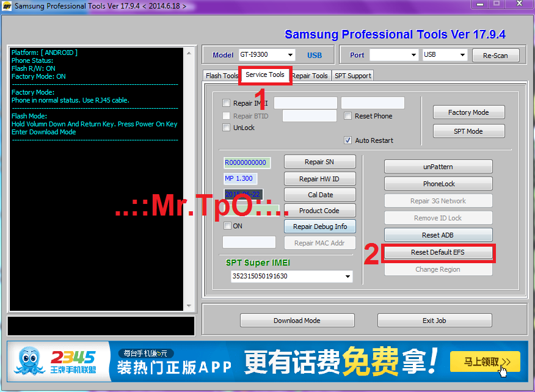Viewport: 535px width, 392px height.
Task: Click the second Repair IMEI input field
Action: click(x=373, y=103)
